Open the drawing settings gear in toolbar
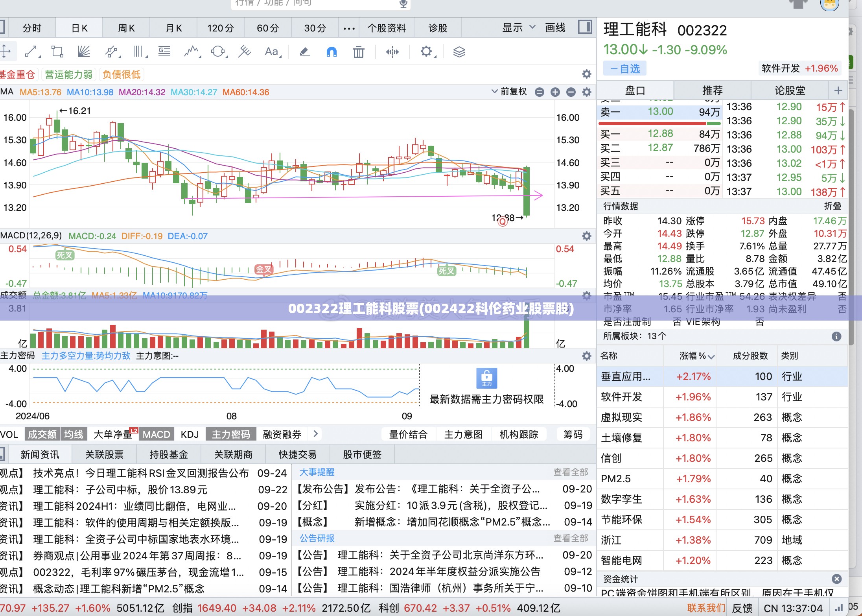 click(427, 52)
